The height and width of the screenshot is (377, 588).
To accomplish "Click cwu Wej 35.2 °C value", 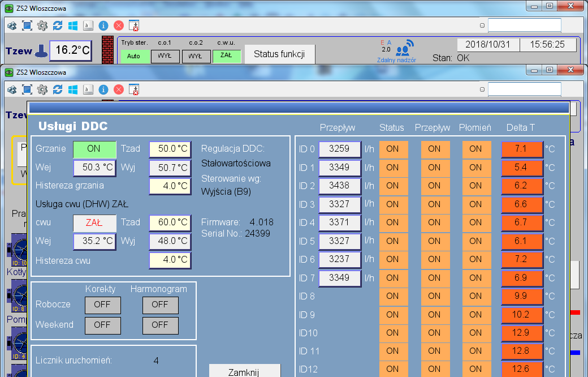I will [94, 242].
